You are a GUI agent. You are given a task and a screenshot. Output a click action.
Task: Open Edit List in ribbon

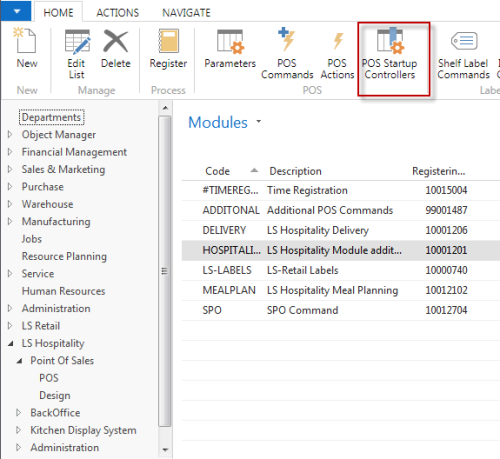pos(77,54)
